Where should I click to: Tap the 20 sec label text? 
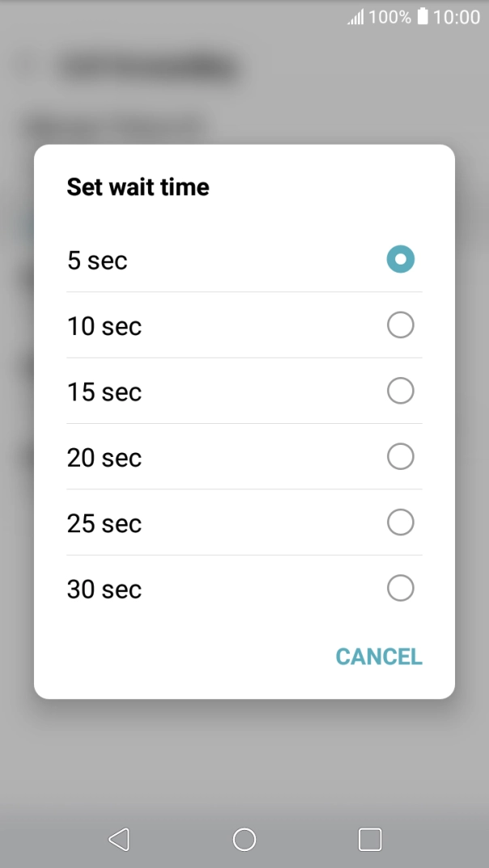(104, 456)
